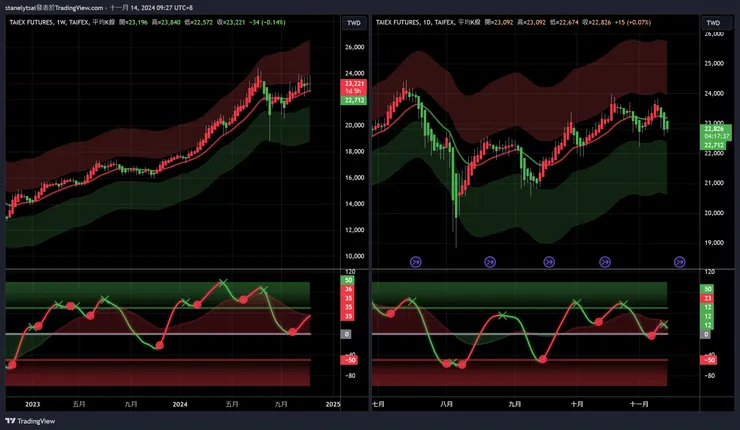
Task: Click the daily change value +15 (+0.07%)
Action: tap(633, 22)
